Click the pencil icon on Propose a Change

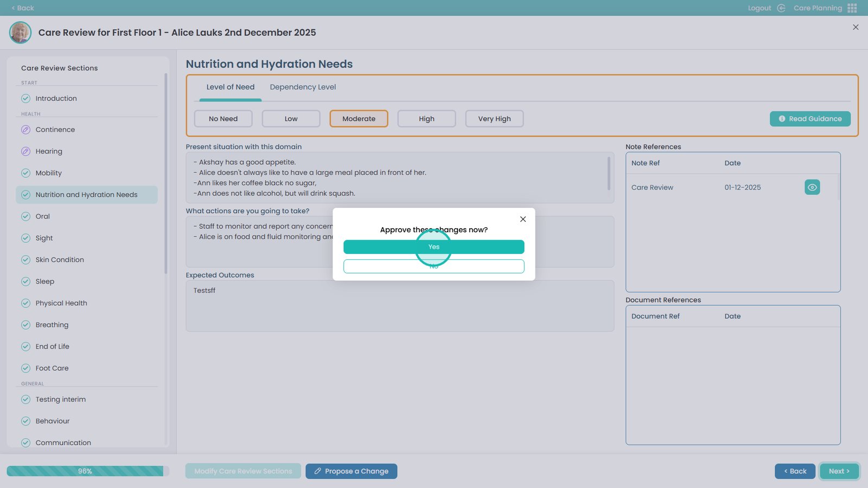coord(318,471)
